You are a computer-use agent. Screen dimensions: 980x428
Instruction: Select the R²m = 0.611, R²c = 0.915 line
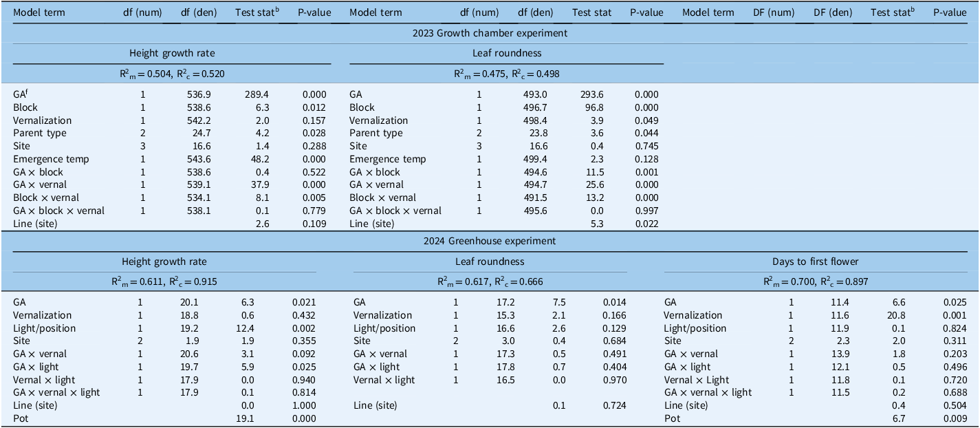[164, 282]
